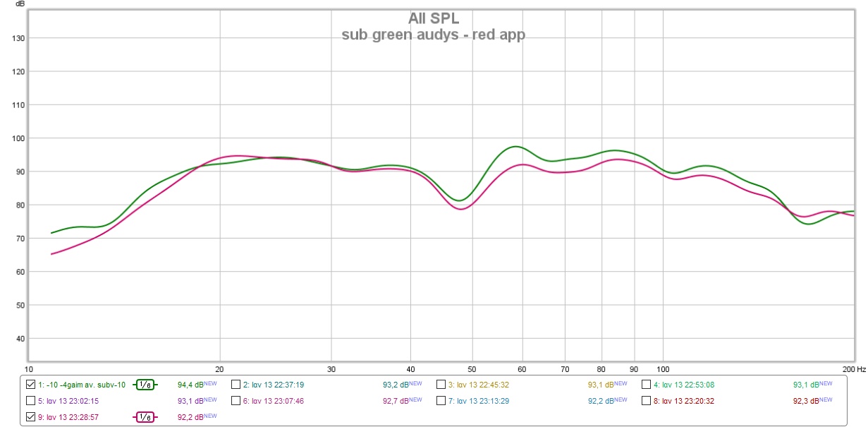The image size is (868, 427).
Task: Uncheck measurement 1 '-10 -4gaim av. subv-10'
Action: [x=30, y=385]
